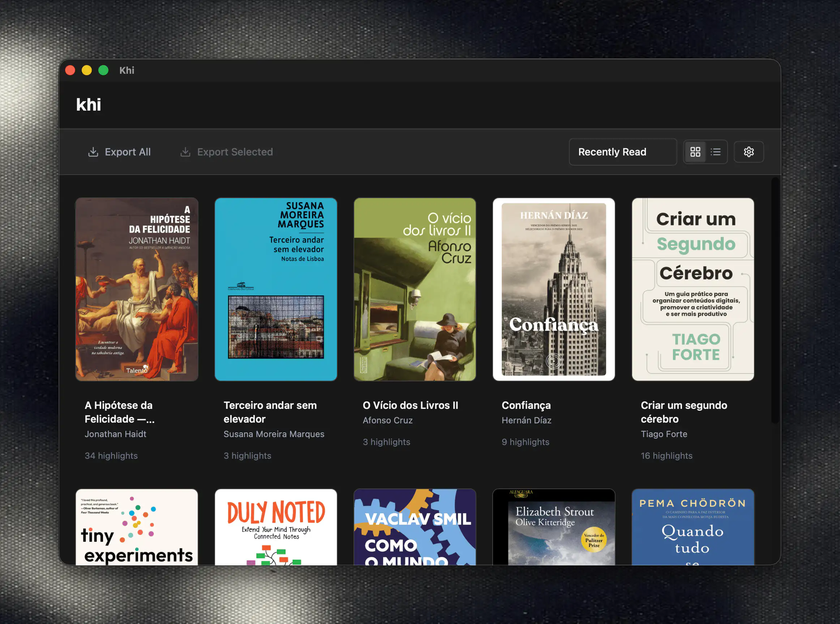
Task: Click the Export Selected button label
Action: [235, 152]
